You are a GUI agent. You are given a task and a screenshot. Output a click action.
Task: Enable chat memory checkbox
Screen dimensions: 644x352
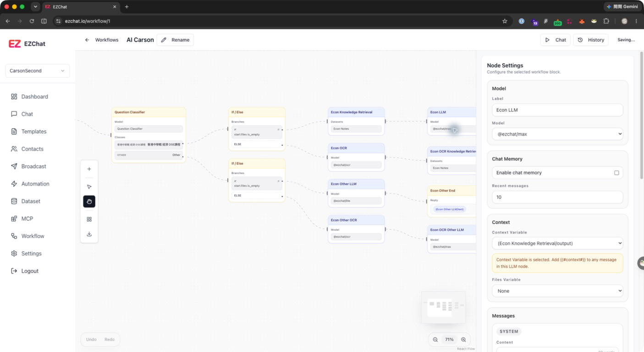(x=616, y=173)
